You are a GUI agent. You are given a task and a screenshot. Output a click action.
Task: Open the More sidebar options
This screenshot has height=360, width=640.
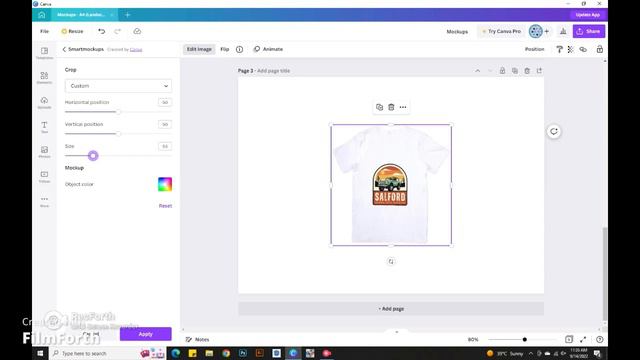(44, 201)
